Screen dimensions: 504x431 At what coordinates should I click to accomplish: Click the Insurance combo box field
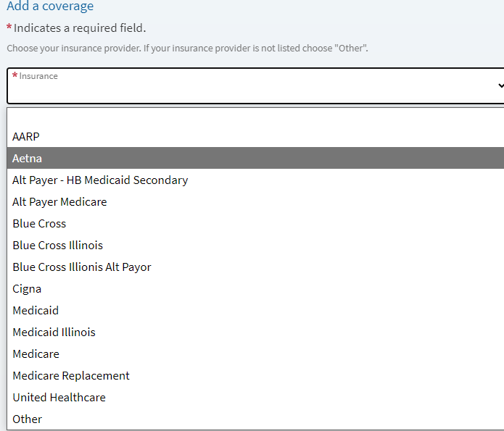255,85
